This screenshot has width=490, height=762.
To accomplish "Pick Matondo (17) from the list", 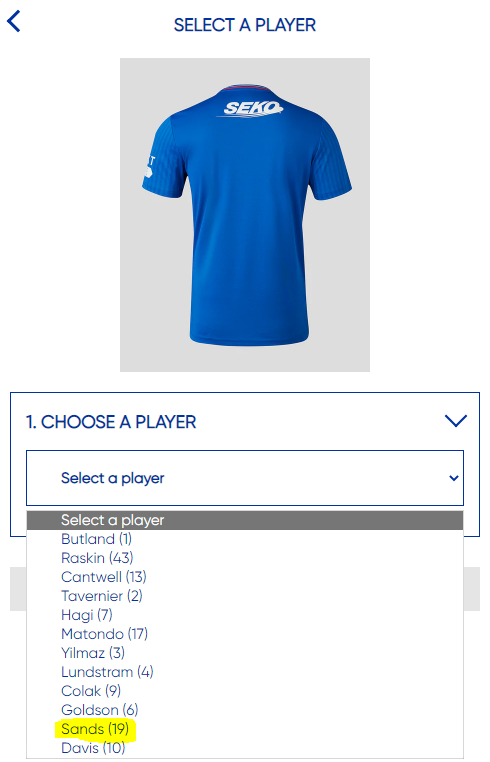I will click(x=245, y=634).
